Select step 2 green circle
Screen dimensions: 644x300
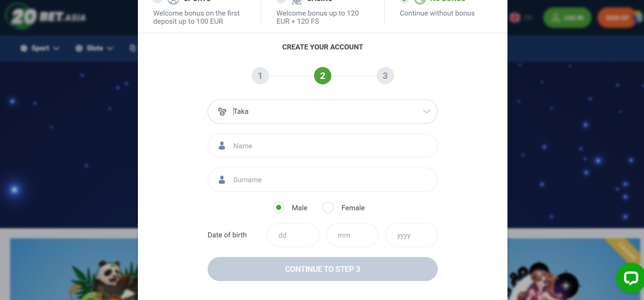(x=323, y=76)
